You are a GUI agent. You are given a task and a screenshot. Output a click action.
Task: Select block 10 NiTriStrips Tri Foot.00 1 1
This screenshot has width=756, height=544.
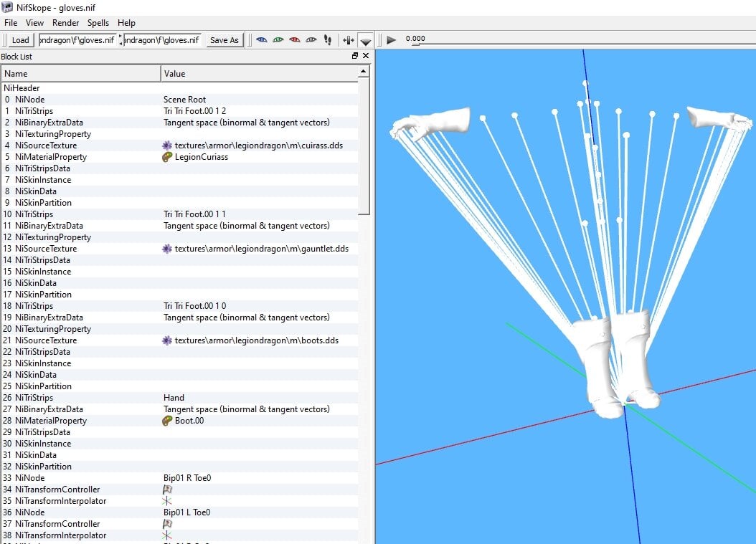(180, 214)
